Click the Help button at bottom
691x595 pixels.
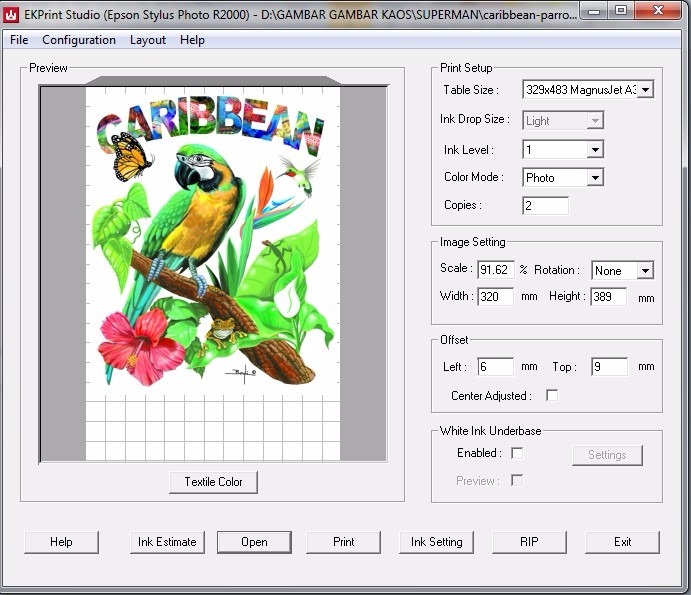click(x=61, y=542)
